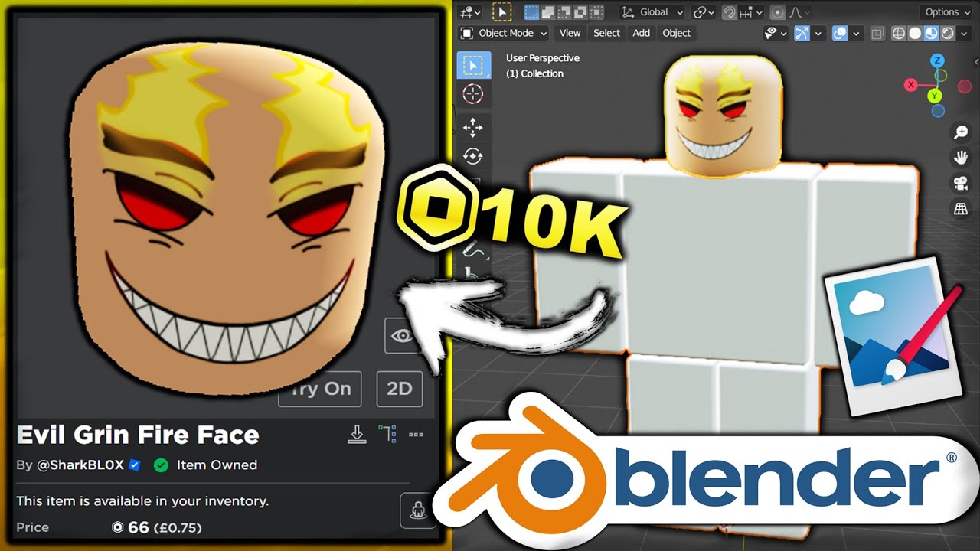This screenshot has height=551, width=980.
Task: Set selection mode to New (first mode icon)
Action: (531, 12)
